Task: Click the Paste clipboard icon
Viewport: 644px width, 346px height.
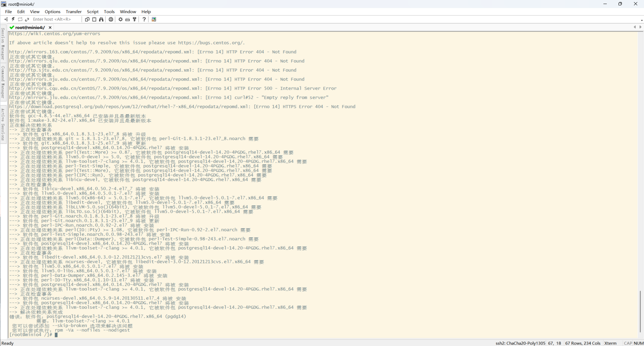Action: point(94,19)
